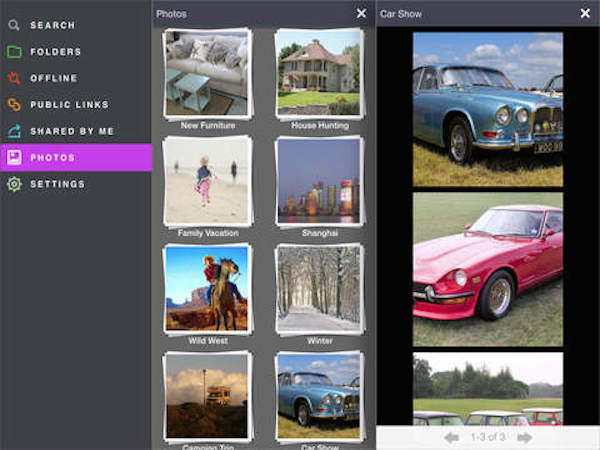The width and height of the screenshot is (600, 450).
Task: Select the Offline menu label
Action: click(54, 78)
